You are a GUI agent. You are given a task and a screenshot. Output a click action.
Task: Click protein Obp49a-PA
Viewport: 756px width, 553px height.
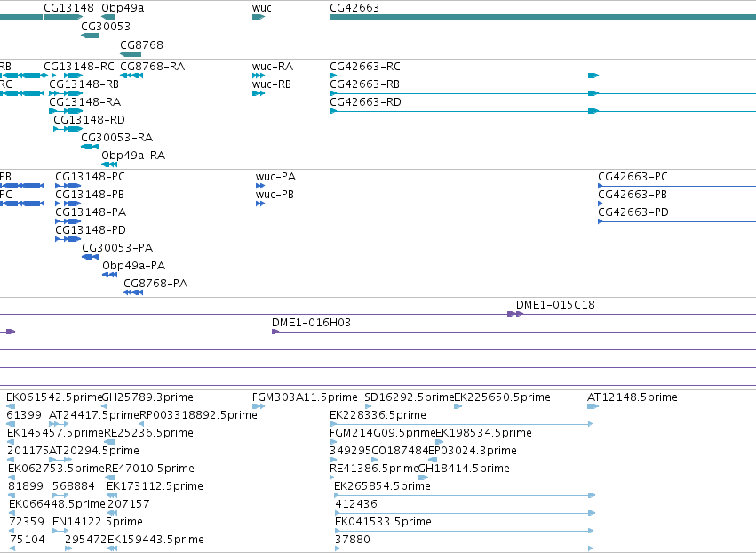[x=133, y=266]
